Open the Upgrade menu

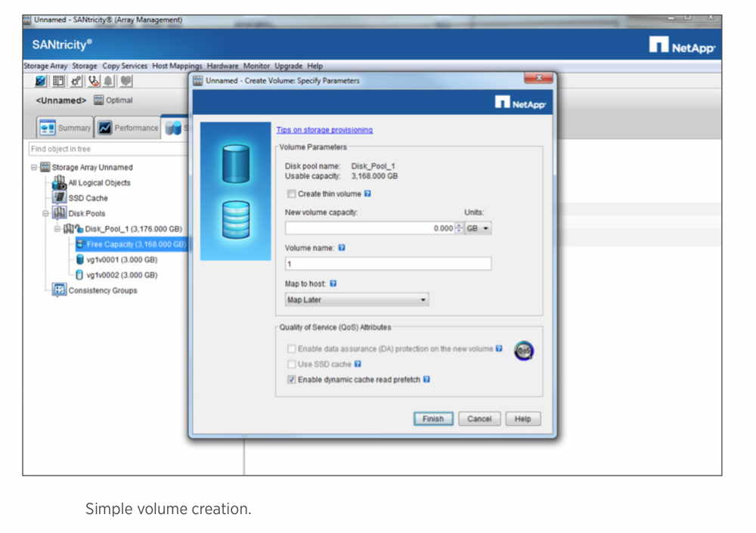coord(288,66)
